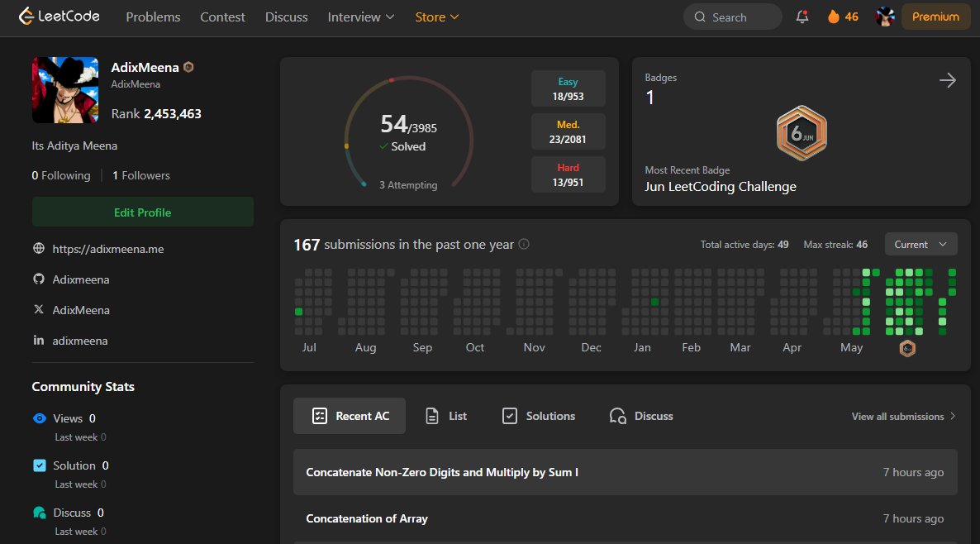Open the Problems menu item
Screen dimensions: 980x544
153,17
